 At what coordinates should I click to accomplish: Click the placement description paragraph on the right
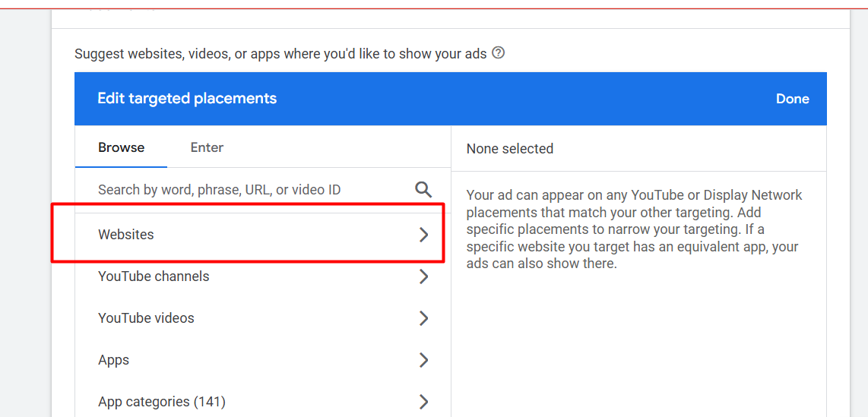coord(634,229)
